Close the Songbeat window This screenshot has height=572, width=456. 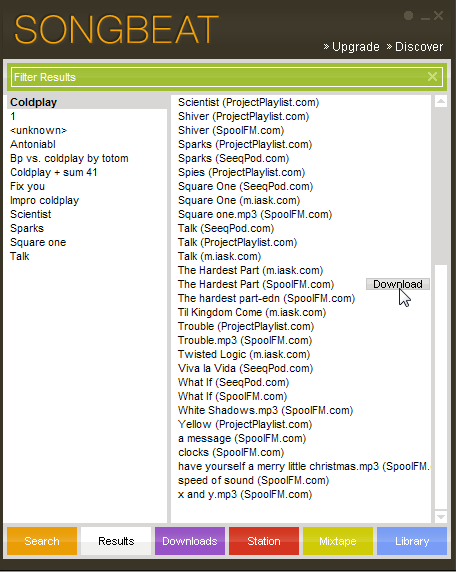click(438, 16)
